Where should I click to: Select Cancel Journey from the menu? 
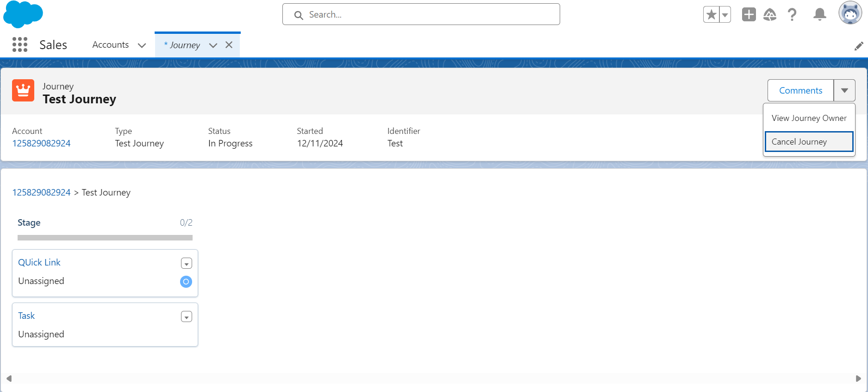click(808, 142)
